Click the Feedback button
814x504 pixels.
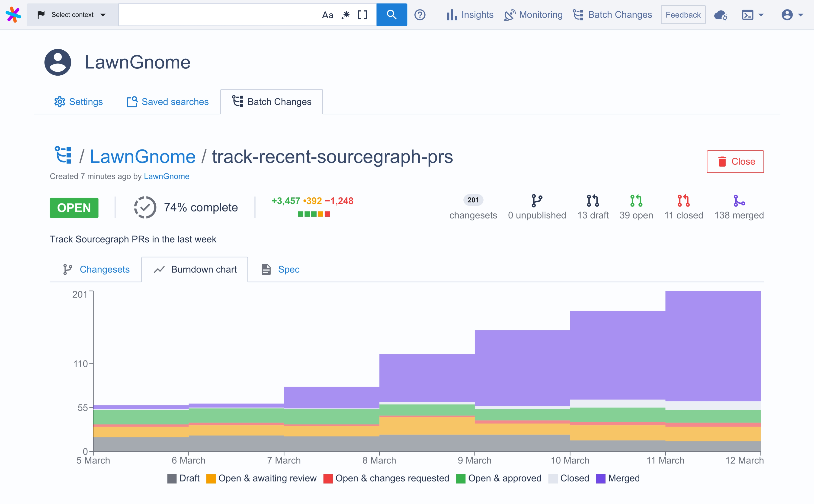pos(683,15)
